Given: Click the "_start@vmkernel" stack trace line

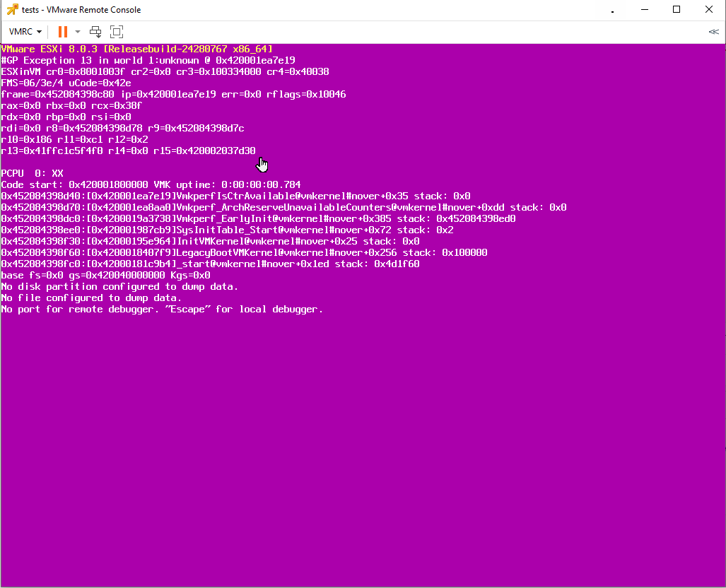Looking at the screenshot, I should [210, 264].
